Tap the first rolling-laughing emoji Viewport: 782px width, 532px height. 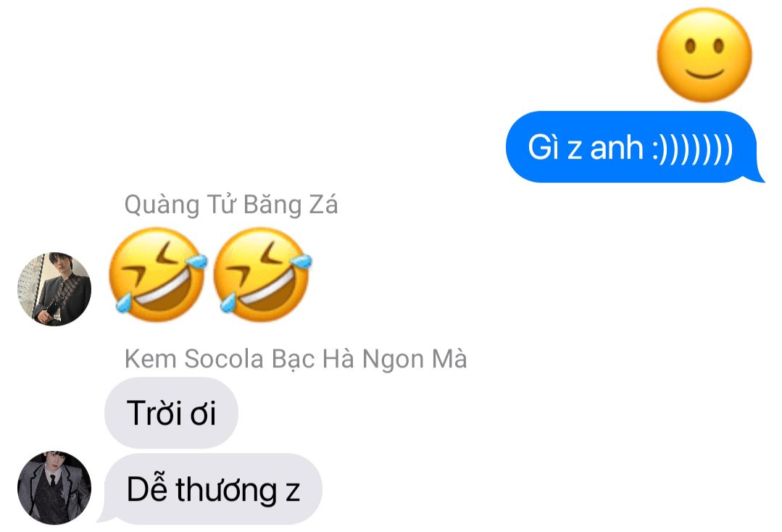[x=157, y=275]
